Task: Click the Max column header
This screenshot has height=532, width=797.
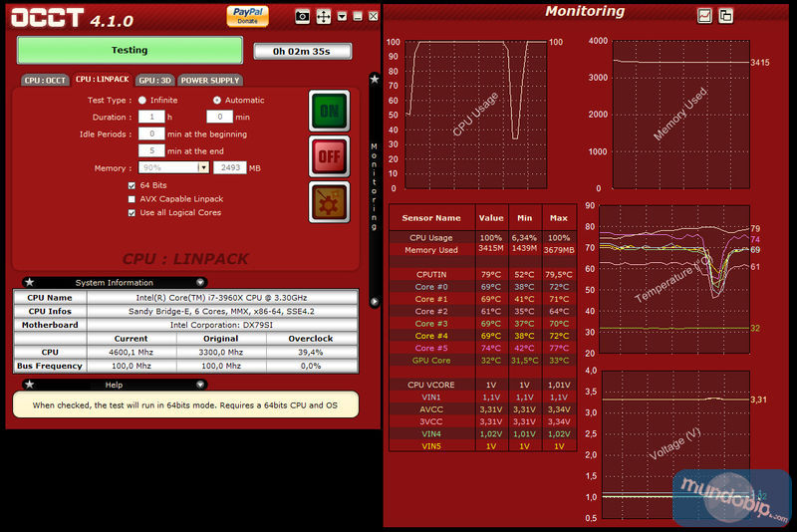Action: click(x=559, y=218)
